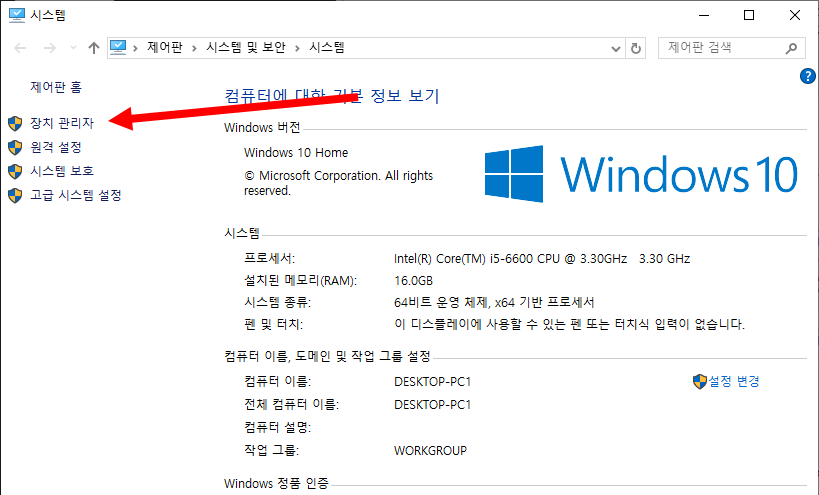Screen dimensions: 819x495
Task: Click the 16.0GB memory value
Action: 413,280
